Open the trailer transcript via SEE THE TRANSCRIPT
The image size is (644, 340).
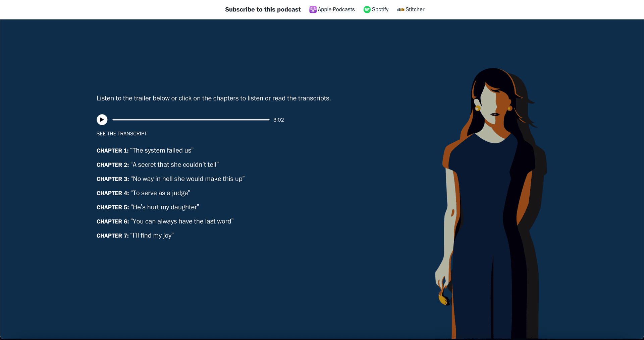pyautogui.click(x=121, y=133)
